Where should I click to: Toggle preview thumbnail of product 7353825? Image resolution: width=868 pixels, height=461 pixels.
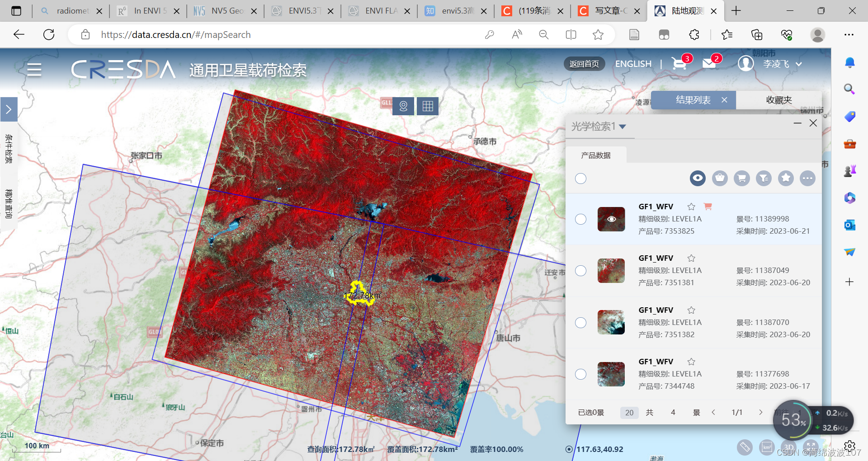(611, 219)
